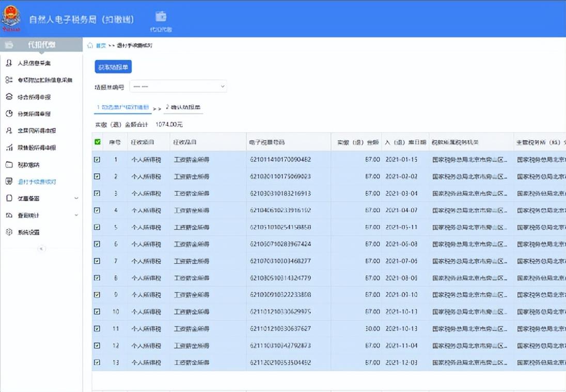Open 人员信息采集 in sidebar
The width and height of the screenshot is (566, 392).
click(x=34, y=63)
